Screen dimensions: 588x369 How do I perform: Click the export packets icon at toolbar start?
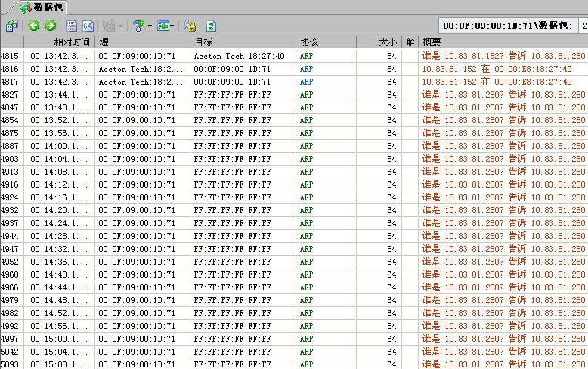tap(11, 26)
